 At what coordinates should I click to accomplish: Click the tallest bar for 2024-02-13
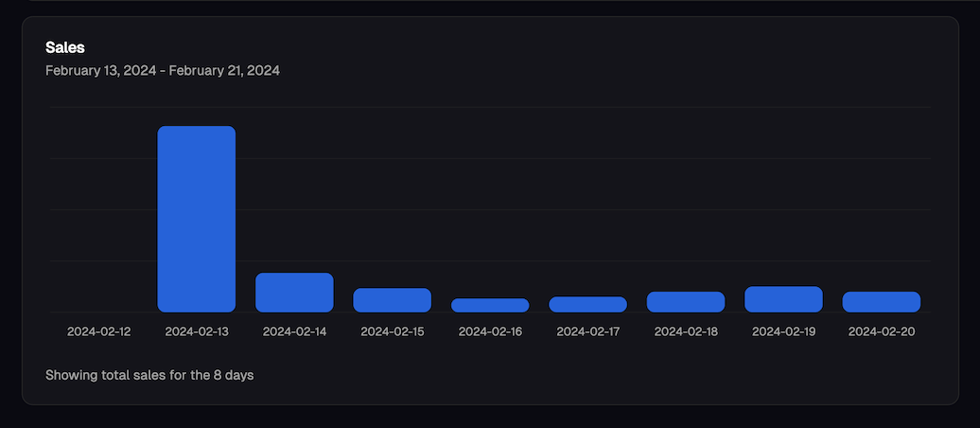(196, 219)
